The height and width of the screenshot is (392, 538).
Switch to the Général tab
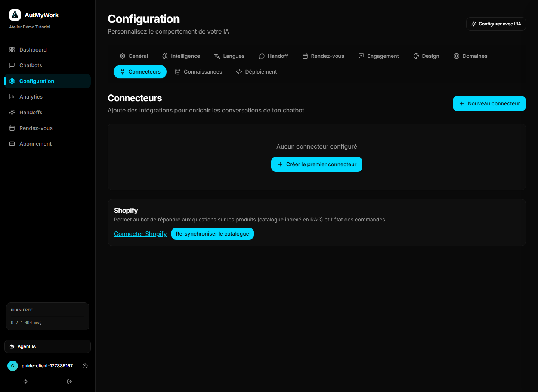click(134, 56)
